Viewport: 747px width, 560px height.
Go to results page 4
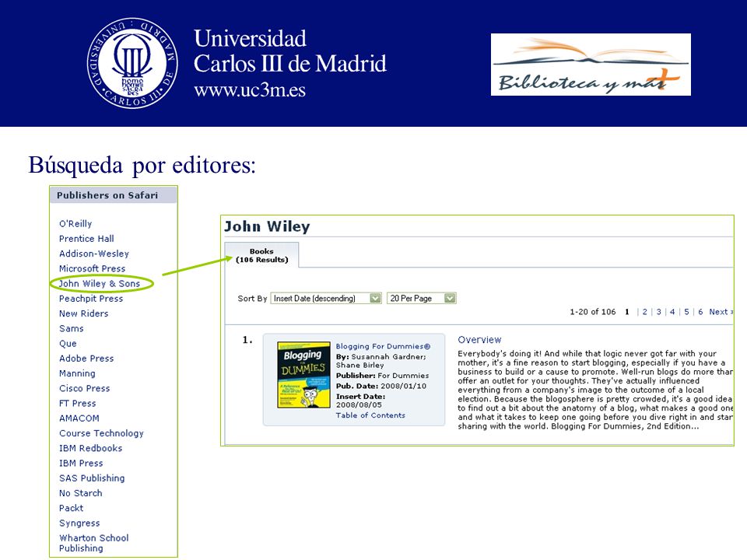coord(672,312)
